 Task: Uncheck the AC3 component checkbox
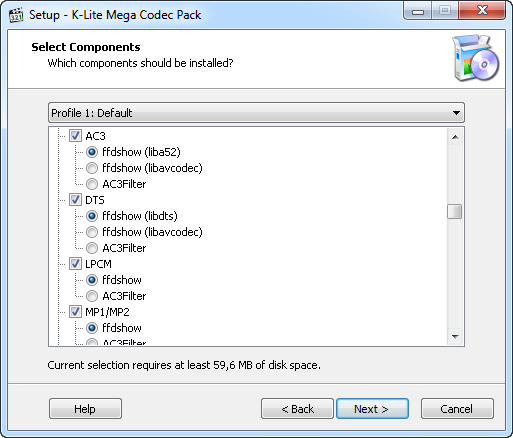(75, 136)
